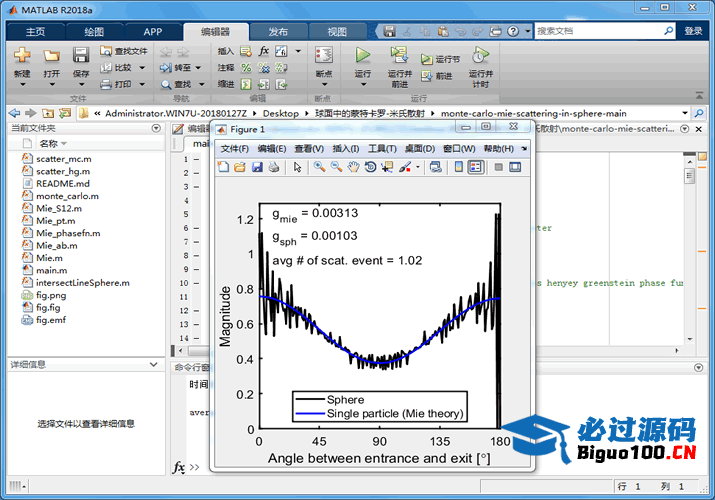
Task: Toggle Edit Plot arrow tool in figure
Action: 297,167
